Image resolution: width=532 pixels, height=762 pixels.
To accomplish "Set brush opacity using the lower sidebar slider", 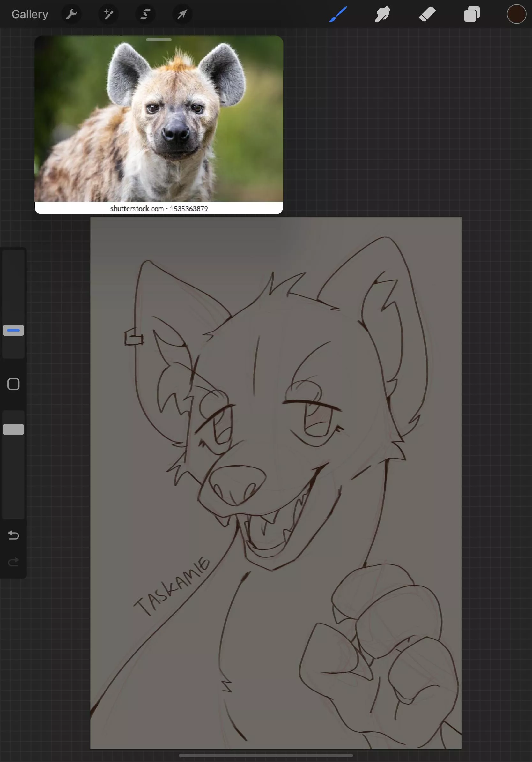I will 13,429.
